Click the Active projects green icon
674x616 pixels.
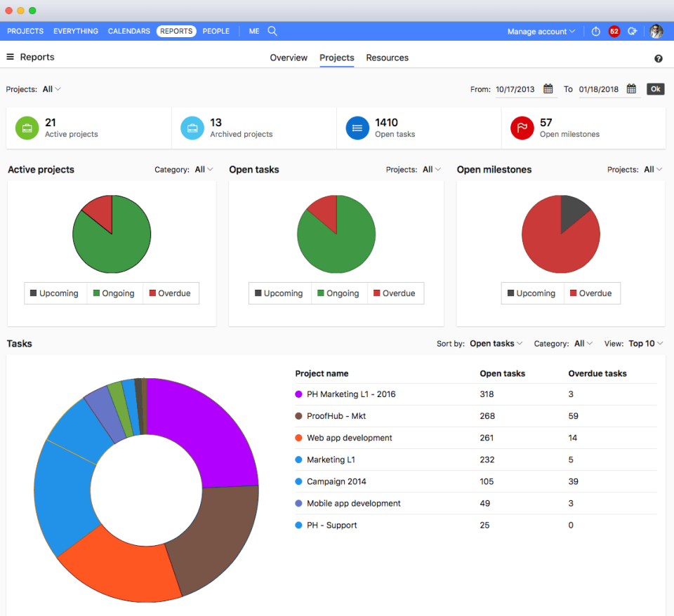tap(27, 128)
